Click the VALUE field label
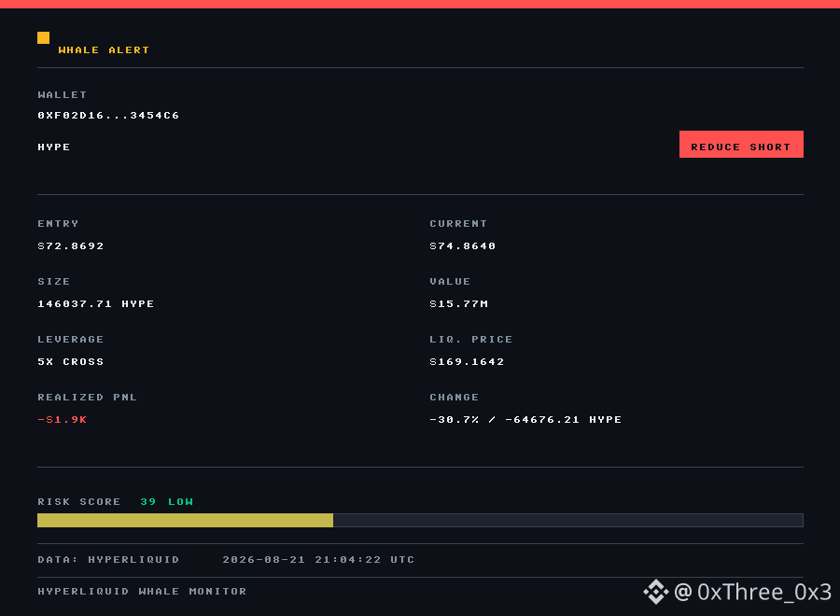840x616 pixels. pos(450,281)
